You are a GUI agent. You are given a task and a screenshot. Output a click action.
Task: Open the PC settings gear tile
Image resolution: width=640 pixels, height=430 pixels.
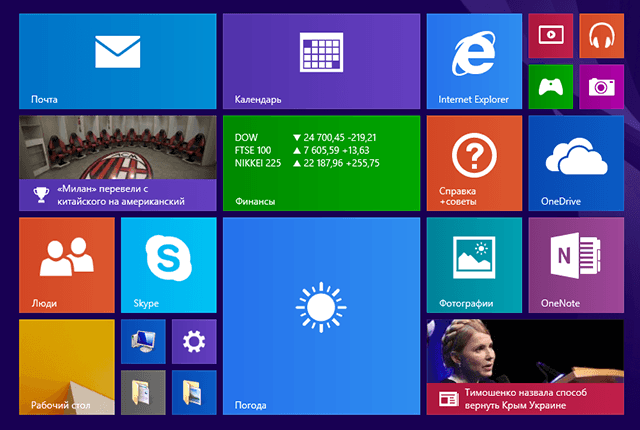[194, 341]
